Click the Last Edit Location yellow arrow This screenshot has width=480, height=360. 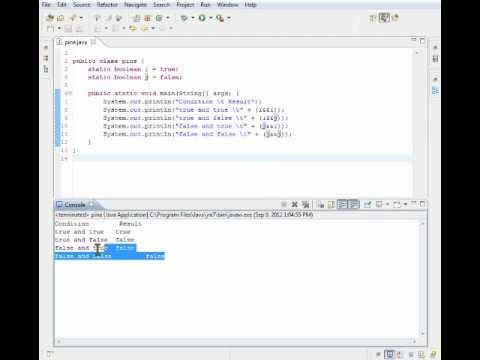(x=133, y=29)
